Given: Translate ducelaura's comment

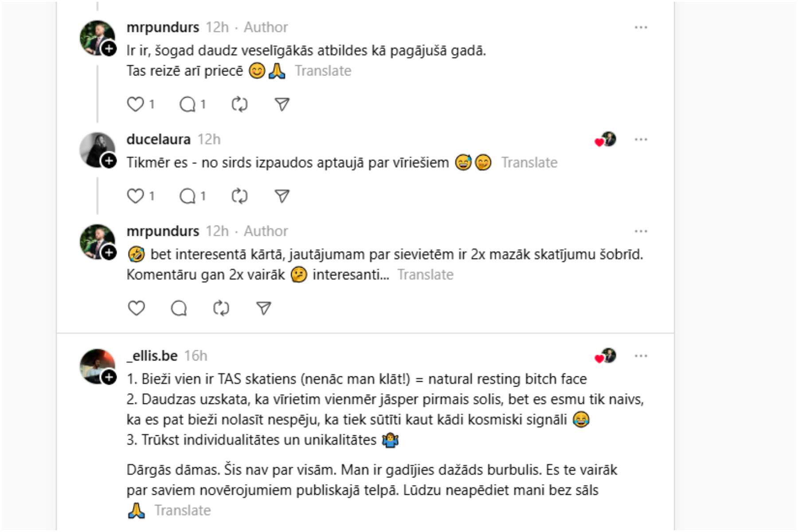Looking at the screenshot, I should [x=529, y=163].
